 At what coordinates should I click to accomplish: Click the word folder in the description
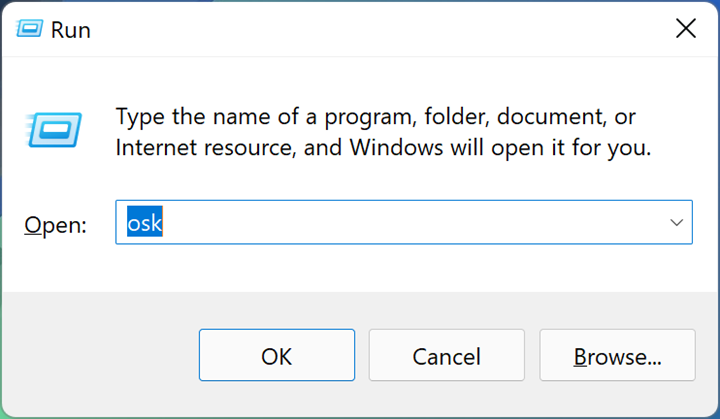click(x=455, y=117)
